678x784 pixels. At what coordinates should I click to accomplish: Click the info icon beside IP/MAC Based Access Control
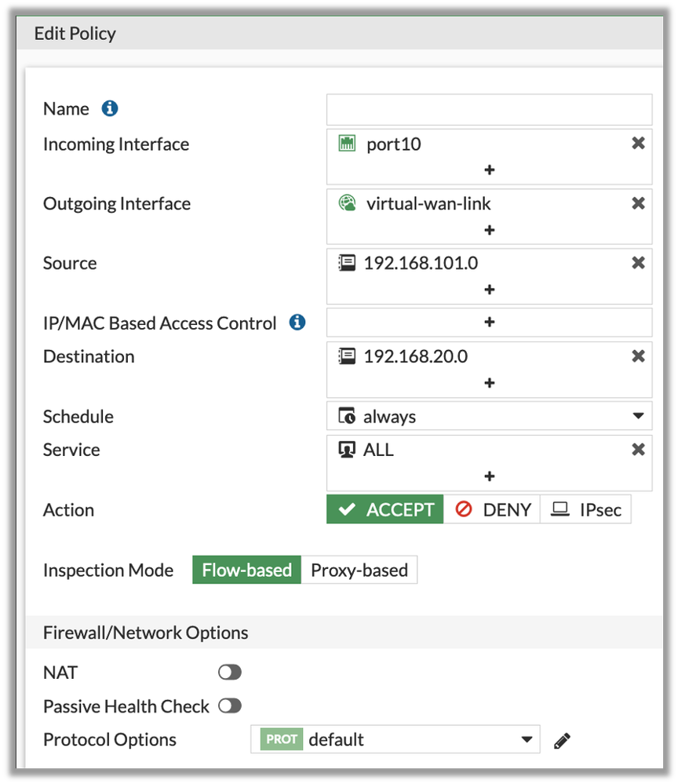click(x=297, y=323)
